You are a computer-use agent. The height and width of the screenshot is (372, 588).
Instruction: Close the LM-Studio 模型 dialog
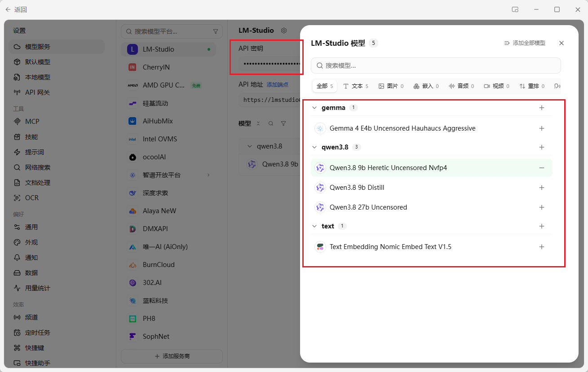tap(561, 43)
